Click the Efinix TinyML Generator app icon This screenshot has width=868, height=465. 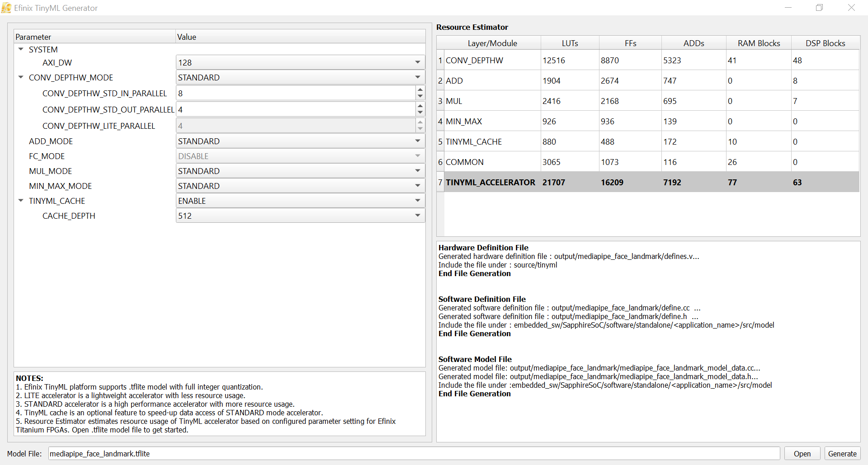click(x=6, y=8)
